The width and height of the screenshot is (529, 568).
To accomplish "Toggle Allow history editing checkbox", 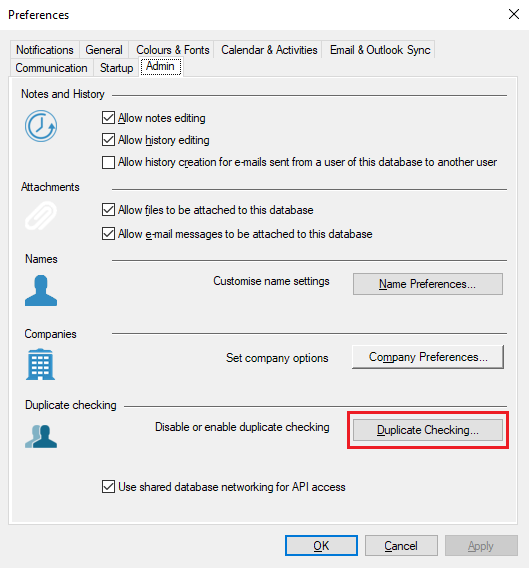I will click(x=108, y=140).
